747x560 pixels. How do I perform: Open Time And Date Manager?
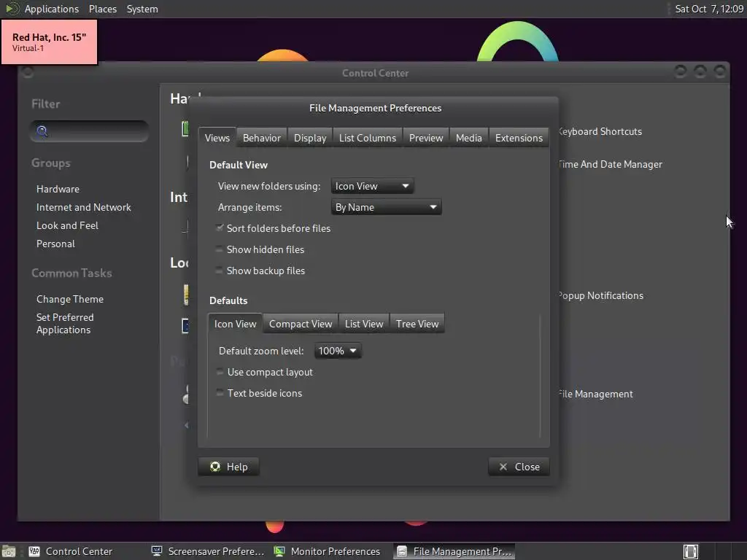tap(611, 164)
